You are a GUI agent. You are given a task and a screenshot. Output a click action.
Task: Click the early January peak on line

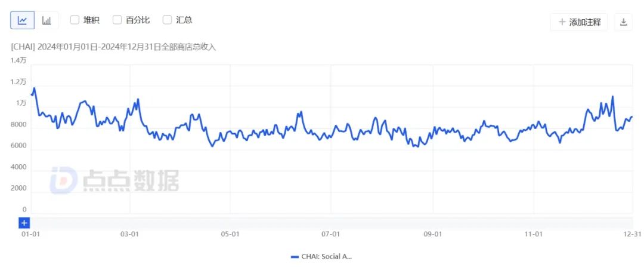(x=35, y=88)
